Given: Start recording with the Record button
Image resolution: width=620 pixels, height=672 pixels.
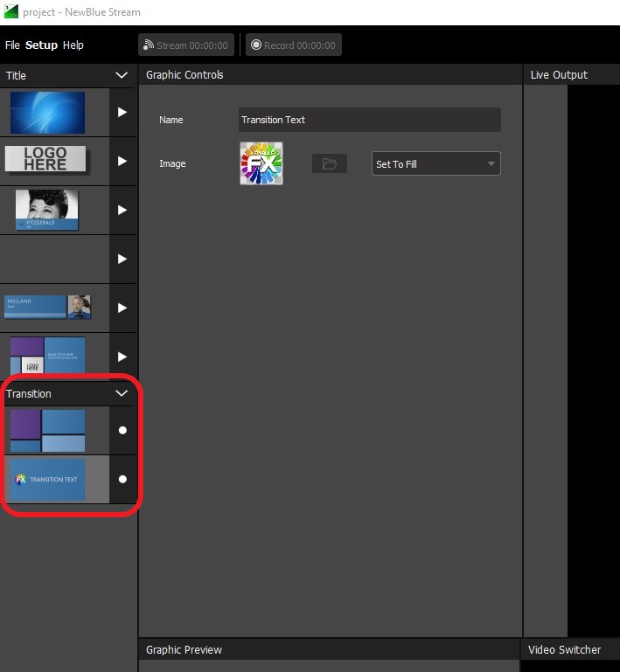Looking at the screenshot, I should click(294, 45).
